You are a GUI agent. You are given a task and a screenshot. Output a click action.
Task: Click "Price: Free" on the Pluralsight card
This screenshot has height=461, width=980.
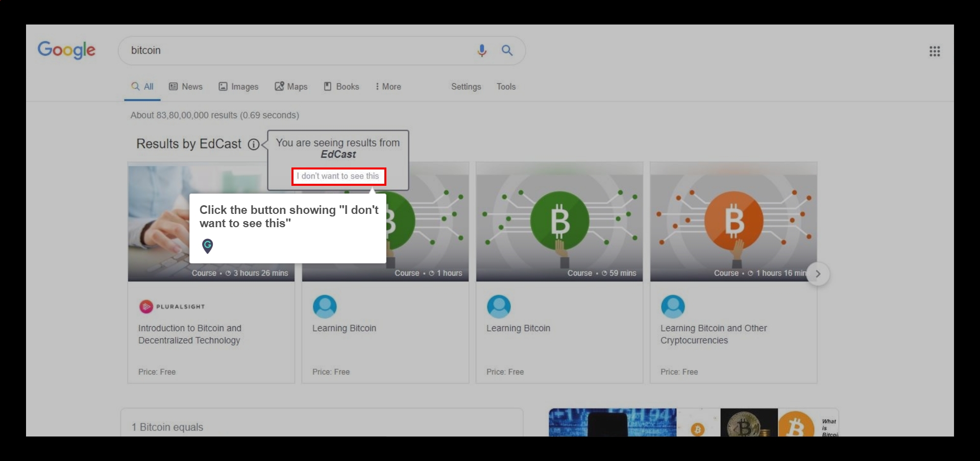point(157,372)
